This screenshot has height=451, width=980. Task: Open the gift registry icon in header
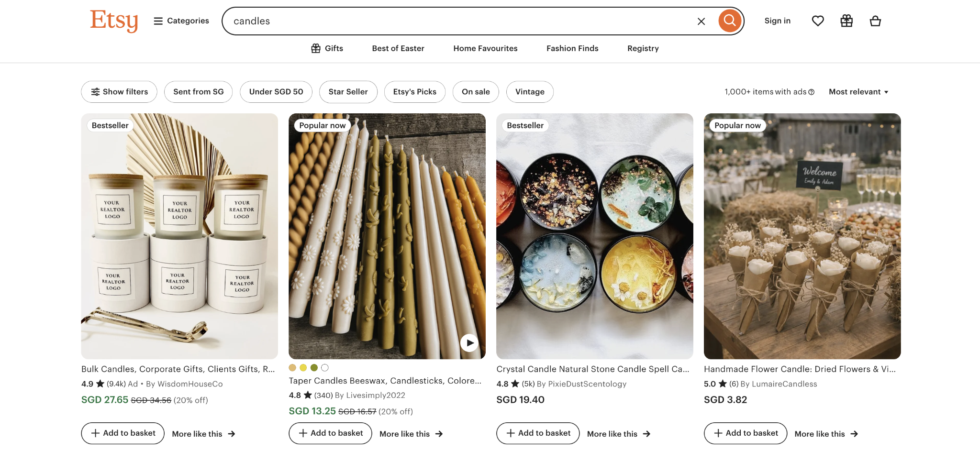846,21
